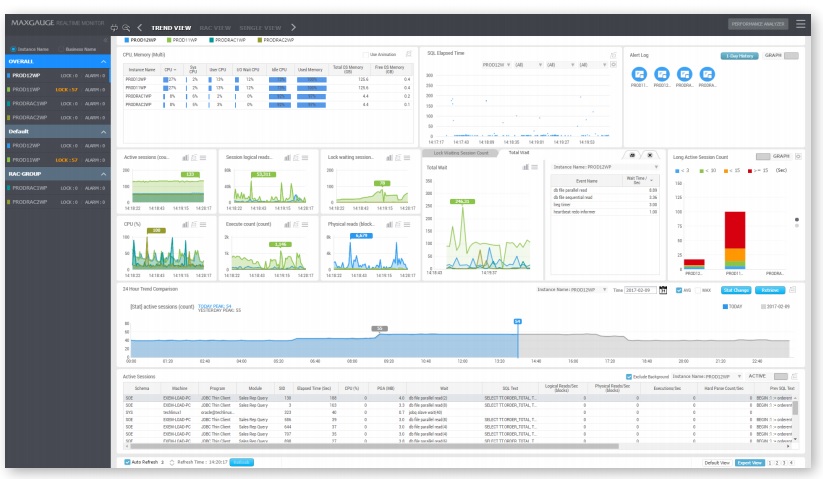Collapse the RAC-GROUP section
The height and width of the screenshot is (479, 823).
[x=102, y=173]
